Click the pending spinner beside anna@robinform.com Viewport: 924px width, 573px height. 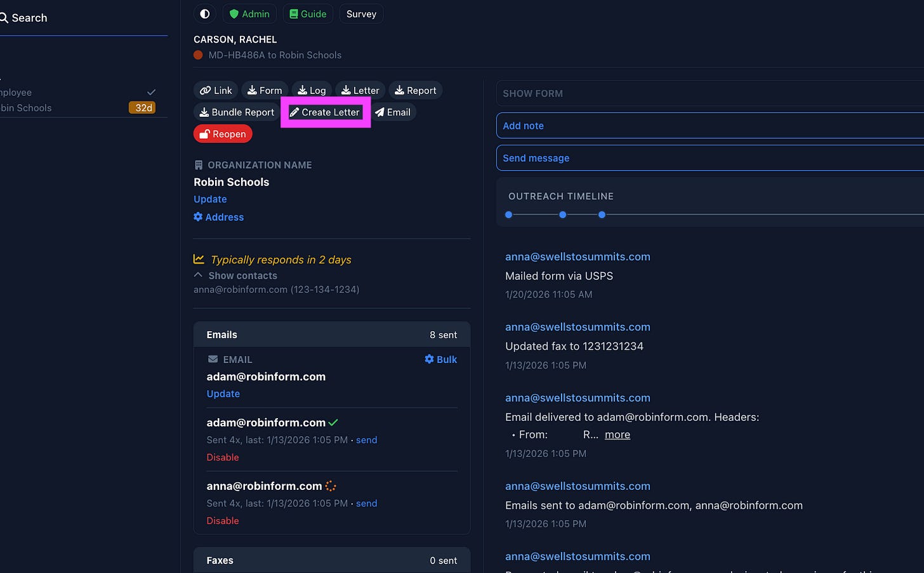click(x=330, y=486)
